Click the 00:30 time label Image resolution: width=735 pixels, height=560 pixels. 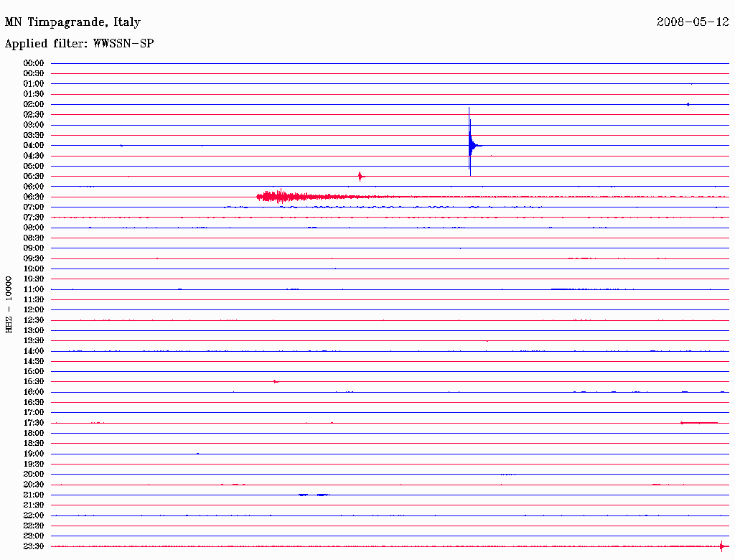pos(34,73)
